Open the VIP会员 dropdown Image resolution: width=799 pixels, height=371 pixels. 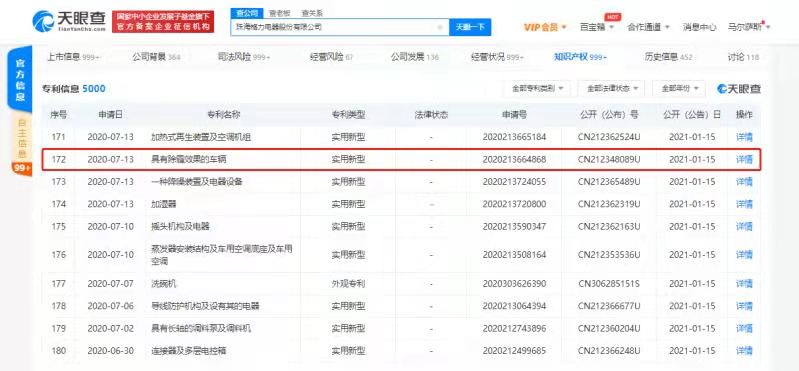[x=545, y=27]
